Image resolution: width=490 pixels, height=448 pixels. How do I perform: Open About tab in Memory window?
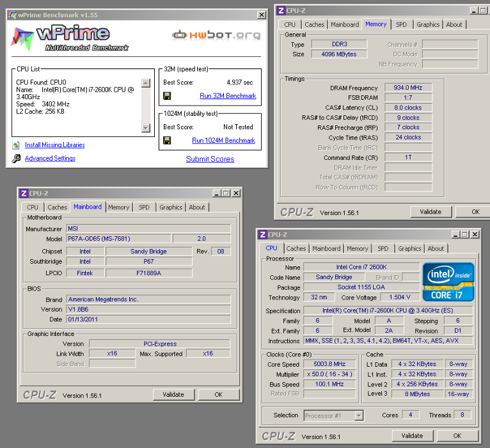click(x=454, y=24)
